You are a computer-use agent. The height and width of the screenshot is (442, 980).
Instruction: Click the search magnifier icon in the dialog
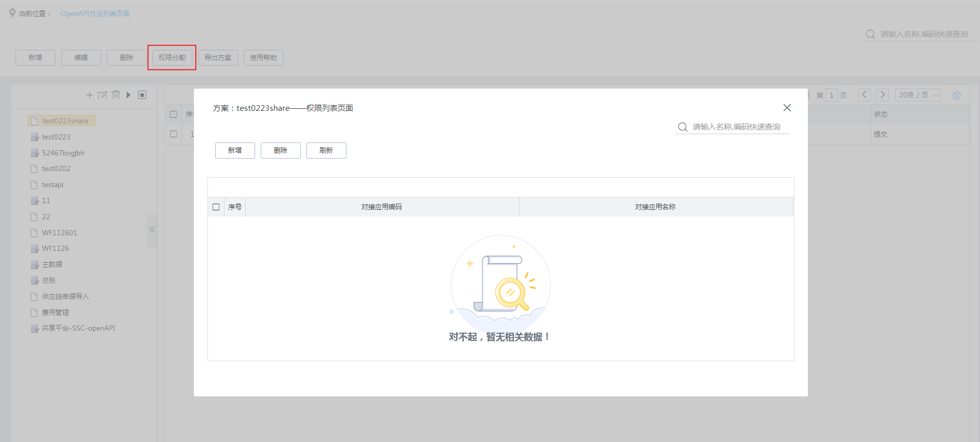pyautogui.click(x=683, y=127)
